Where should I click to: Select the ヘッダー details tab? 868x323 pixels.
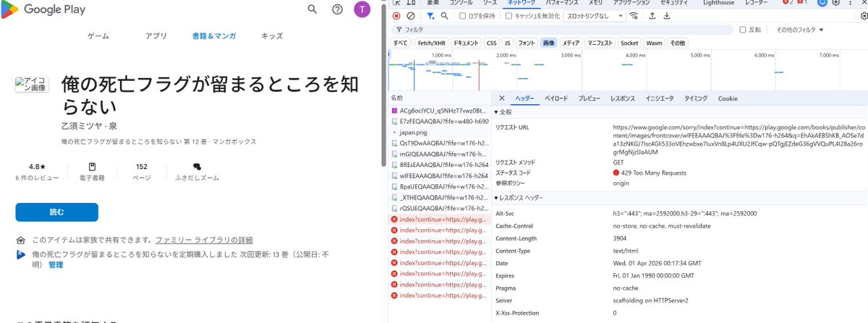526,98
